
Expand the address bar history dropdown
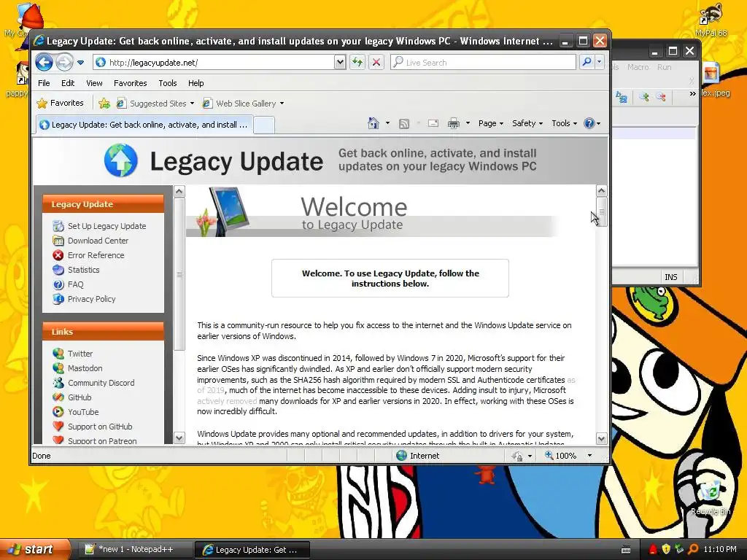pyautogui.click(x=340, y=63)
